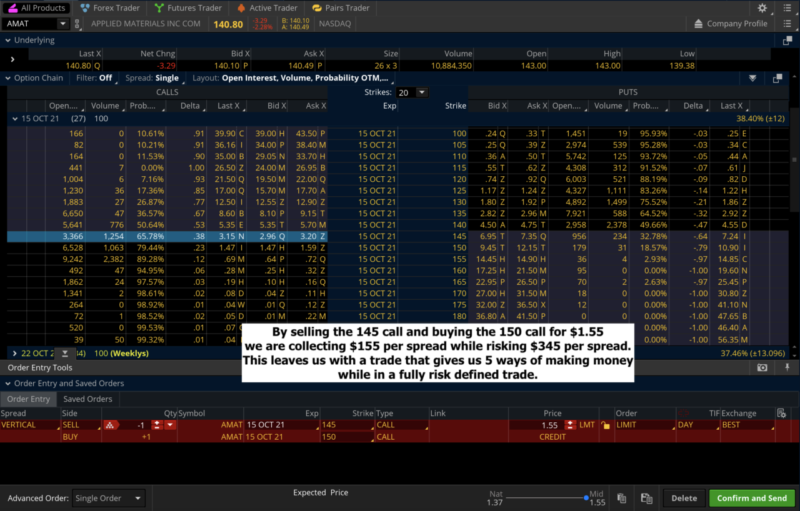Click the SELL side field in the order

[81, 425]
